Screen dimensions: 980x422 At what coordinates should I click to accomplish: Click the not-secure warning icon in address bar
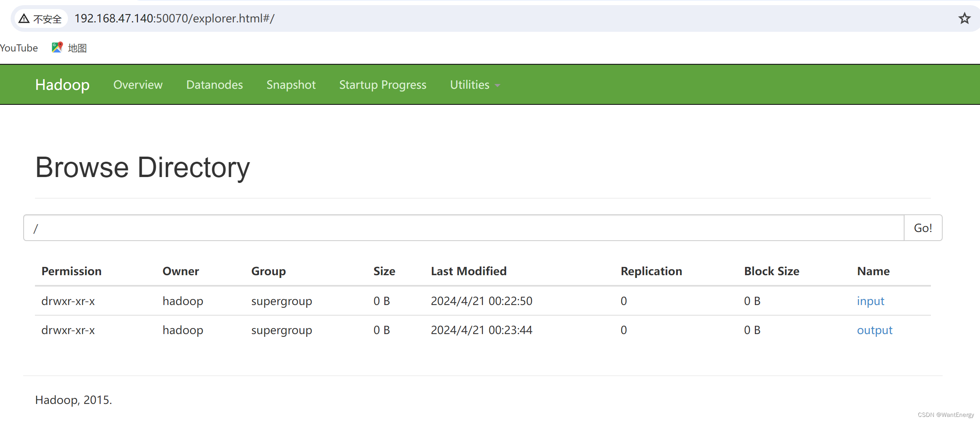(x=24, y=18)
